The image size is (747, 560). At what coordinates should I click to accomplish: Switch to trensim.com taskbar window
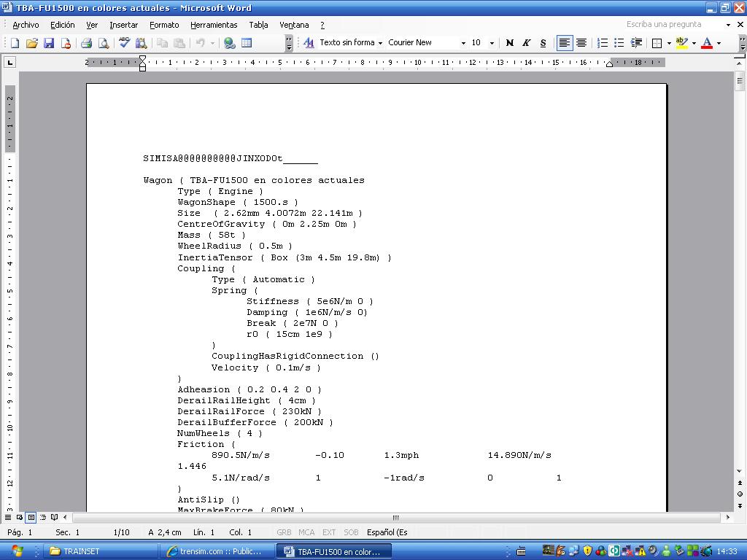click(217, 551)
